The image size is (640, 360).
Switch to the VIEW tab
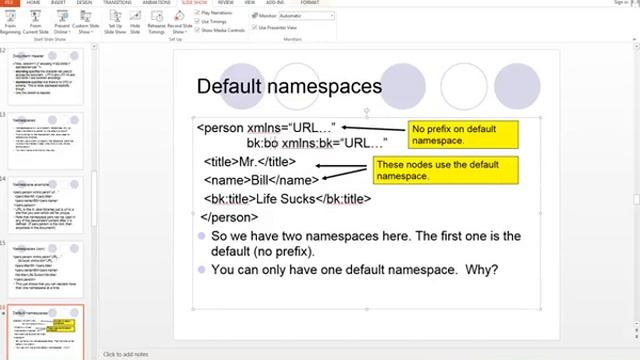[249, 2]
